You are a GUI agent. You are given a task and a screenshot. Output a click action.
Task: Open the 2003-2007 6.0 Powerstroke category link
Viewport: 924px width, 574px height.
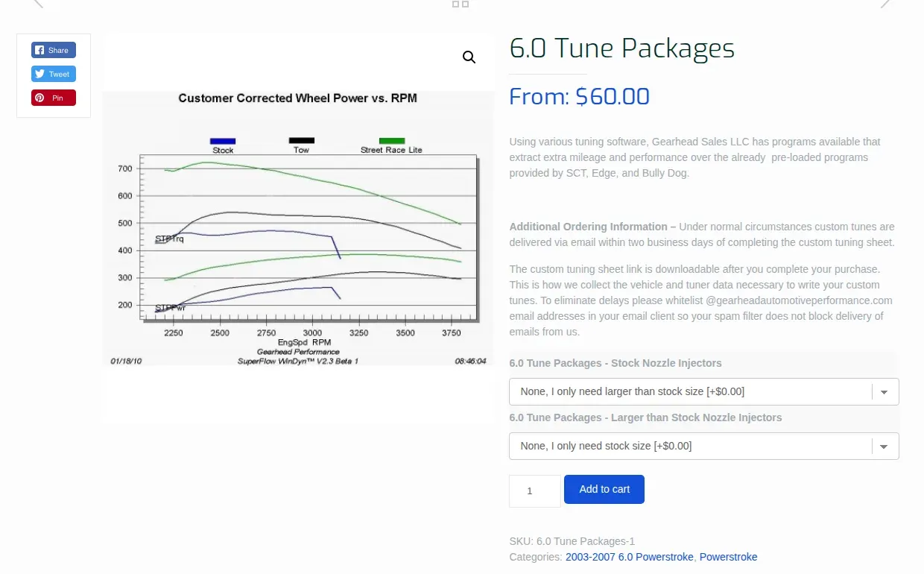click(x=630, y=557)
